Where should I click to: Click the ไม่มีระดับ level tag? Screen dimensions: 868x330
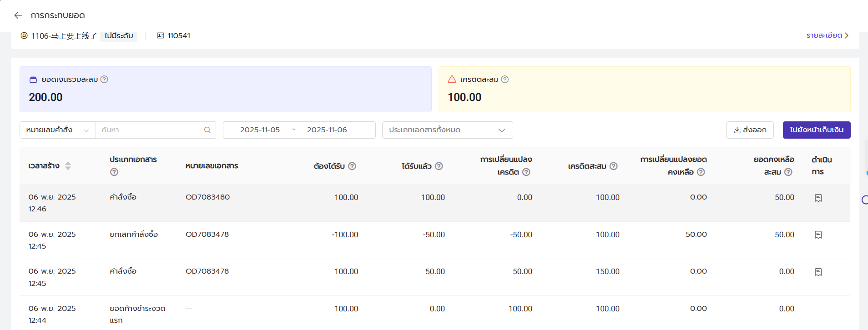[118, 35]
